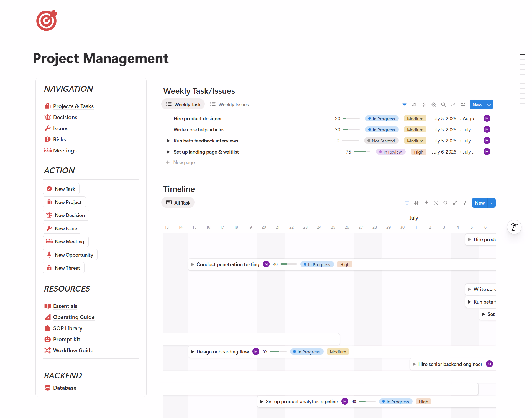Switch to Weekly Task tab
The height and width of the screenshot is (418, 532).
click(183, 104)
